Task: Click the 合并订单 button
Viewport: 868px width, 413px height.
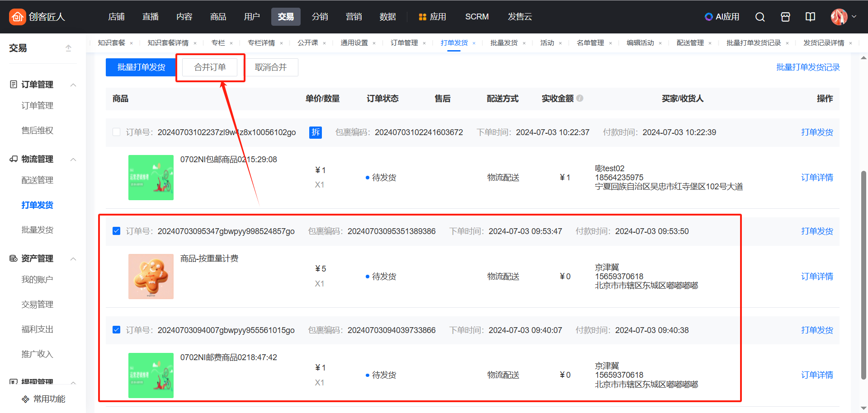Action: click(x=210, y=67)
